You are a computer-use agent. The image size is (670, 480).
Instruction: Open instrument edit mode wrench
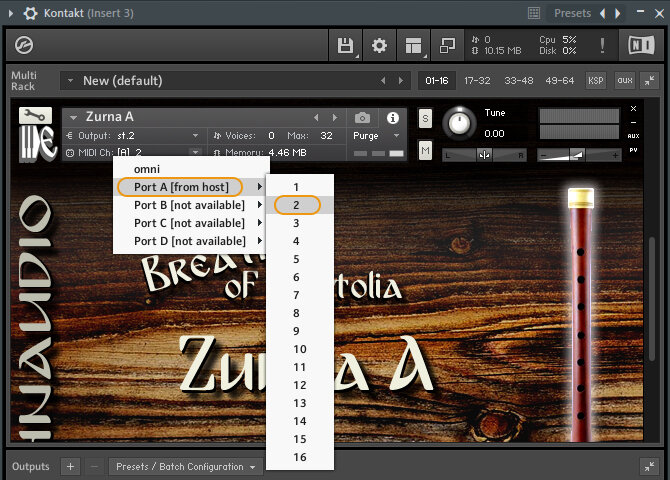pyautogui.click(x=35, y=115)
